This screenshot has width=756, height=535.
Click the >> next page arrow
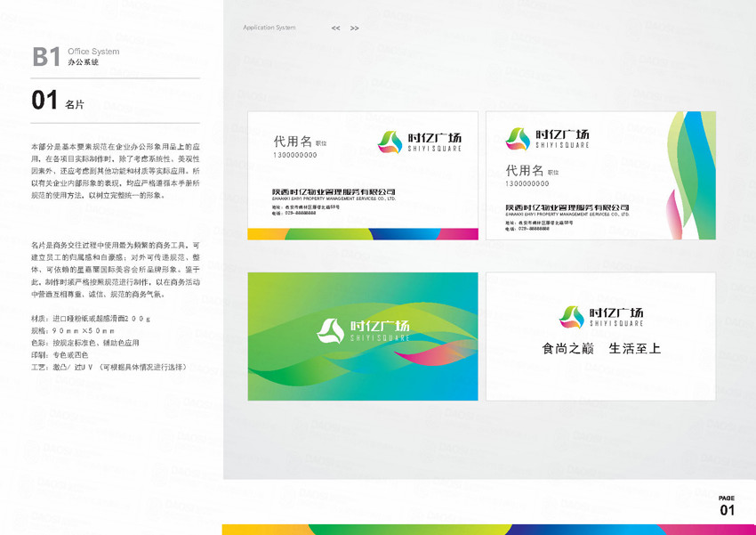click(x=354, y=28)
